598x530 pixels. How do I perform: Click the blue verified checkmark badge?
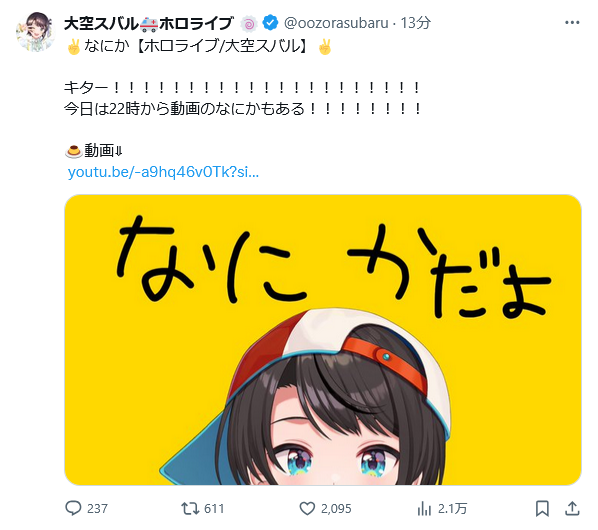pyautogui.click(x=270, y=23)
